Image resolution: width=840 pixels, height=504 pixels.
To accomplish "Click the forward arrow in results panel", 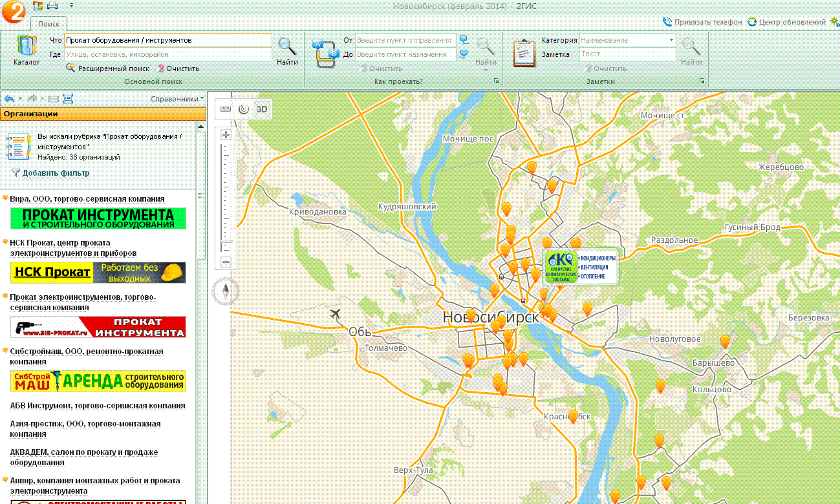I will pyautogui.click(x=32, y=99).
